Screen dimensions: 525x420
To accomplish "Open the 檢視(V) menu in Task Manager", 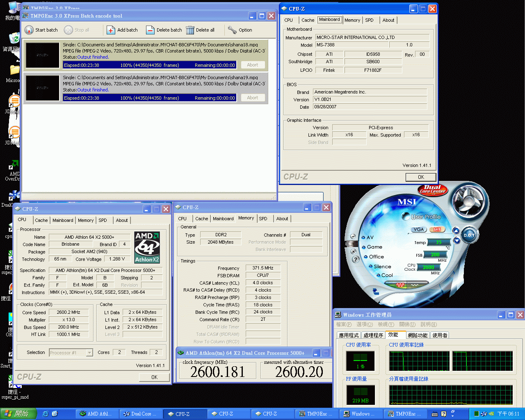I will pyautogui.click(x=386, y=324).
